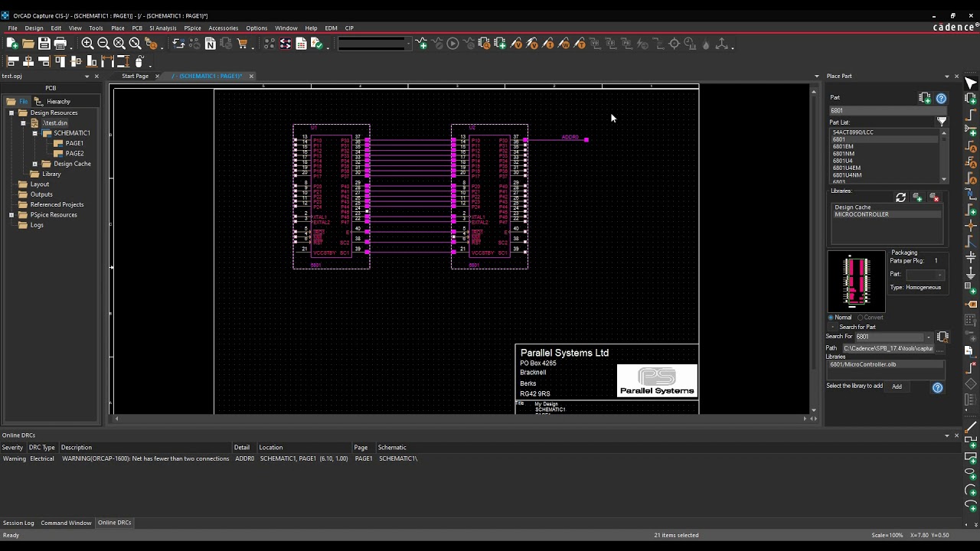Screen dimensions: 980x551
Task: Select the Convert radio button
Action: 860,317
